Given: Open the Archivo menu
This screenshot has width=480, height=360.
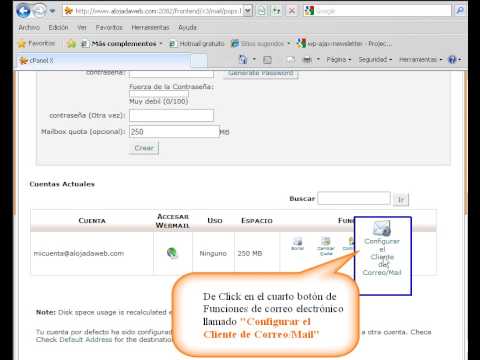Looking at the screenshot, I should 29,28.
